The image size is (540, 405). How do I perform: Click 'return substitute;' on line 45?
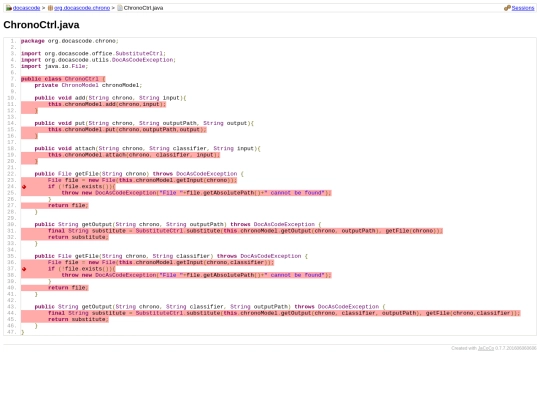78,320
